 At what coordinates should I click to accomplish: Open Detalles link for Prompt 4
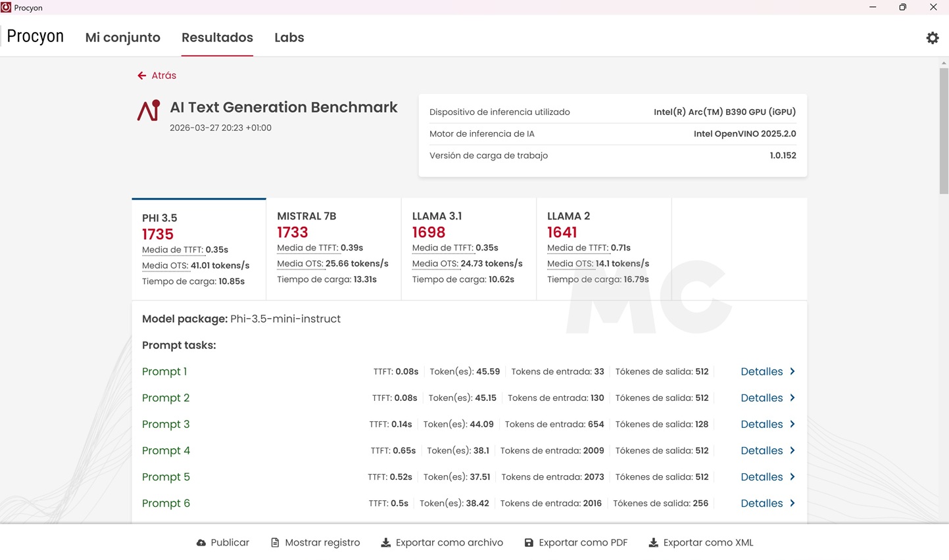[761, 450]
